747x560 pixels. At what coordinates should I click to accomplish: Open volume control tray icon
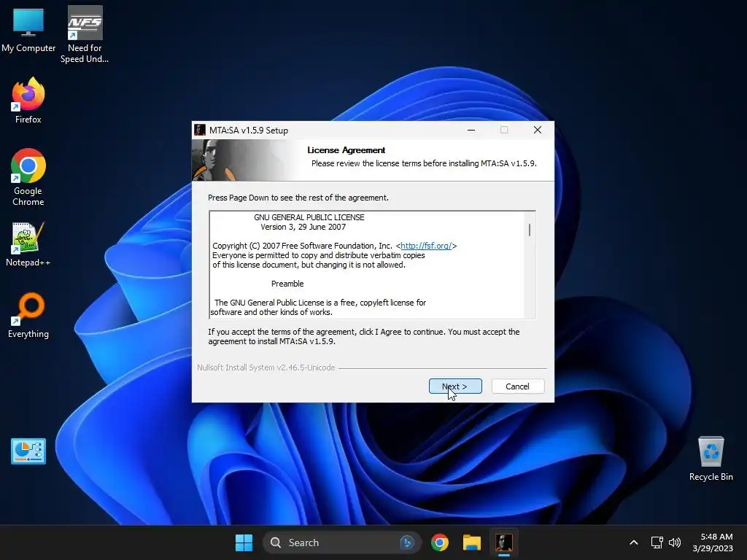(675, 542)
